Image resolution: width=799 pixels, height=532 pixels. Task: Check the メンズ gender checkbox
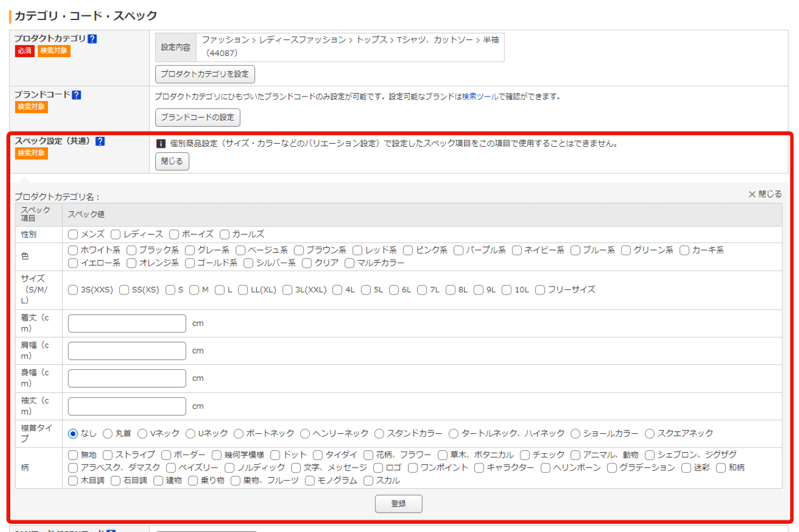(73, 234)
